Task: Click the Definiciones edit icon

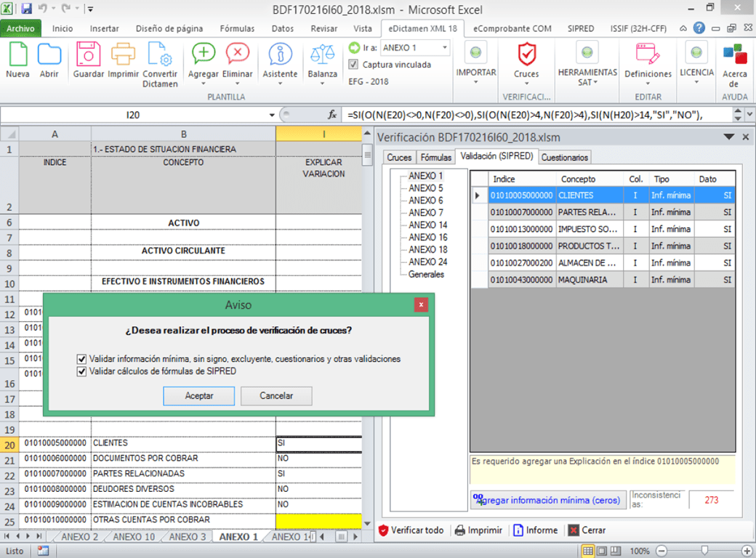Action: [648, 54]
